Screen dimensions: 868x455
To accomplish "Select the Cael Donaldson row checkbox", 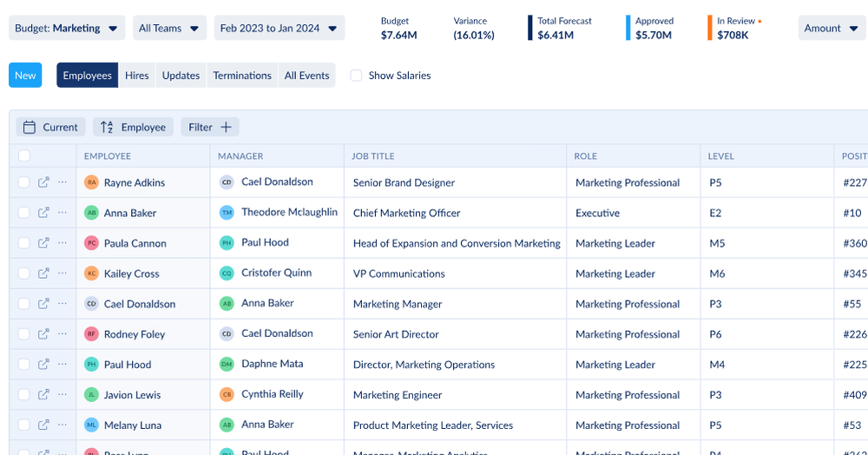I will click(x=23, y=303).
